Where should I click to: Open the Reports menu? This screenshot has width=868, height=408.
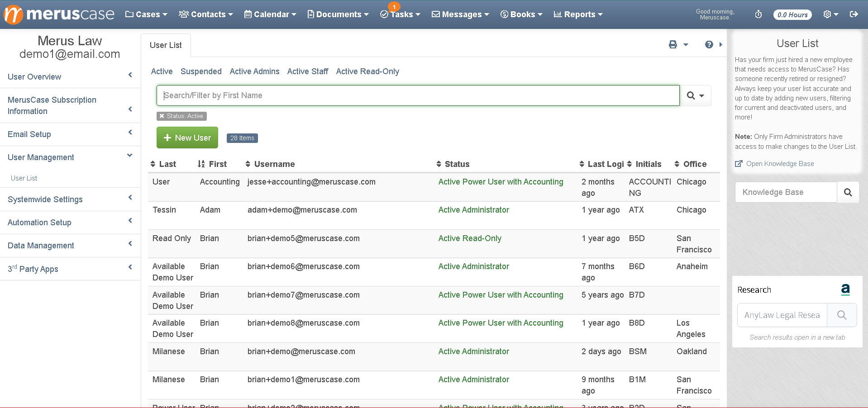pos(578,14)
